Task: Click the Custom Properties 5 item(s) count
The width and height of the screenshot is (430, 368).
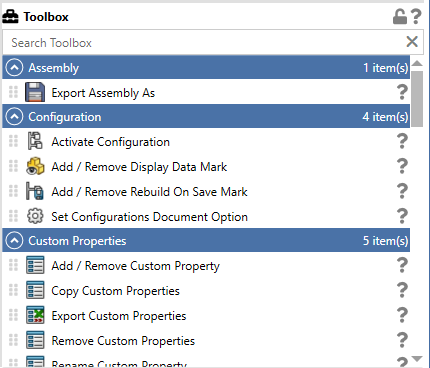Action: (386, 241)
